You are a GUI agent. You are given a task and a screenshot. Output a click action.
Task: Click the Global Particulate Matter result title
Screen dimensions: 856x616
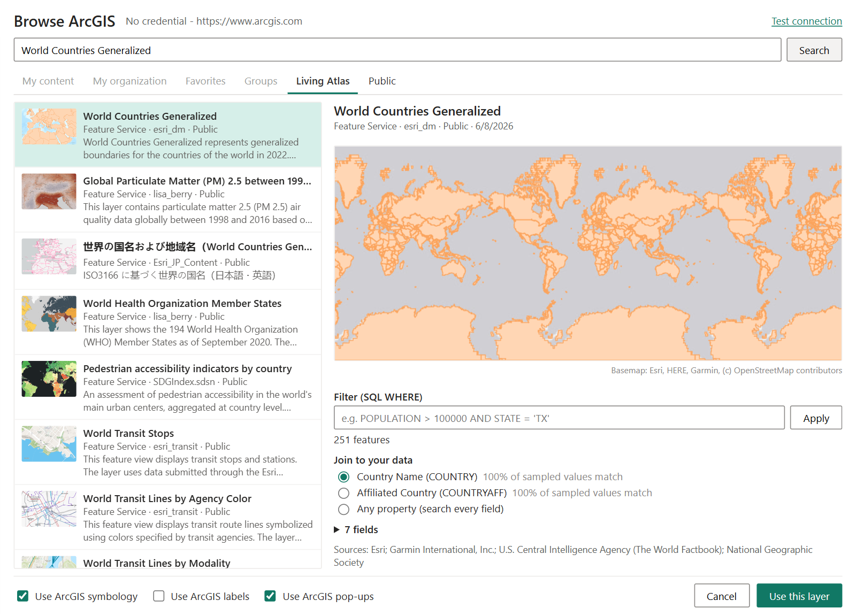pyautogui.click(x=197, y=181)
